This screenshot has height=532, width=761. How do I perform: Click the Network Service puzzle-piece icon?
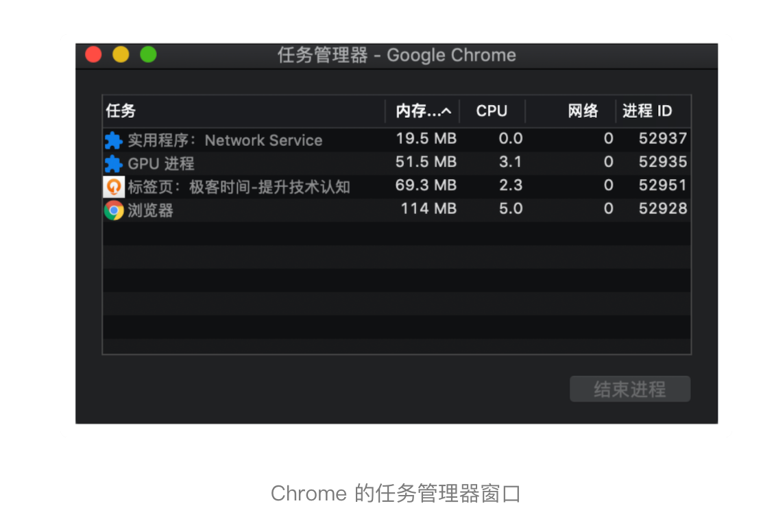click(x=114, y=141)
